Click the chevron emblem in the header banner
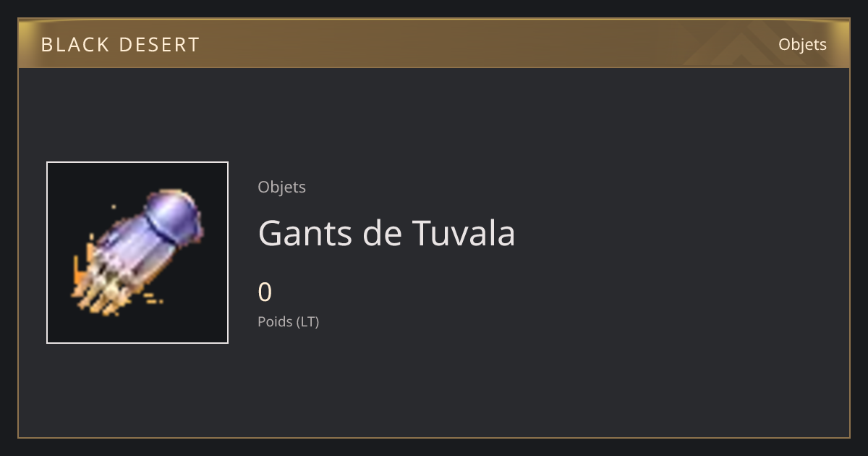The width and height of the screenshot is (868, 456). (x=745, y=43)
